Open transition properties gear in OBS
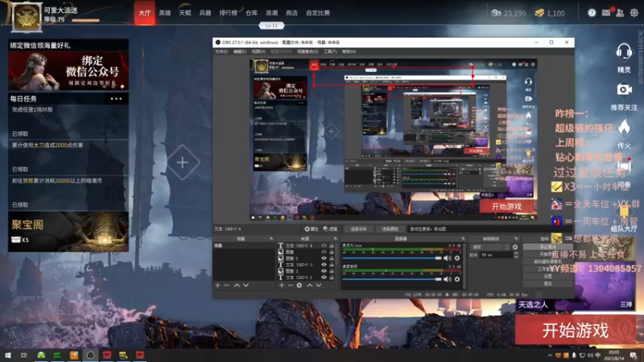644x362 pixels. (515, 247)
